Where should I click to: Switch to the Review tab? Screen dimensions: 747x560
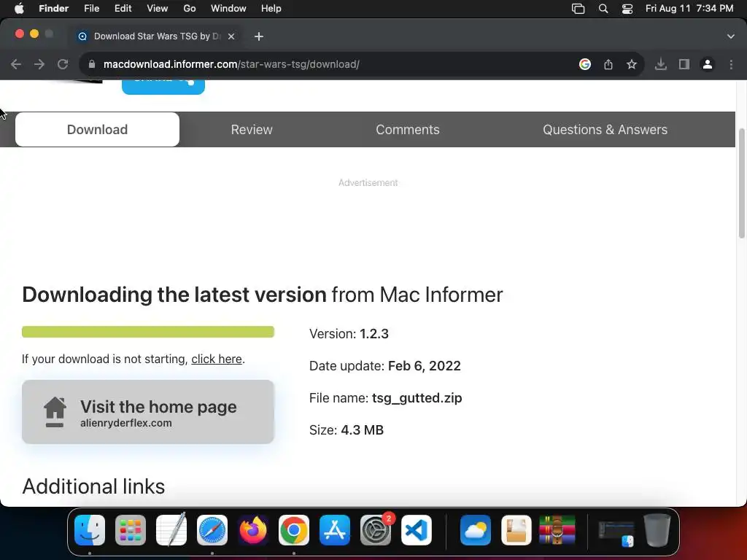point(252,130)
